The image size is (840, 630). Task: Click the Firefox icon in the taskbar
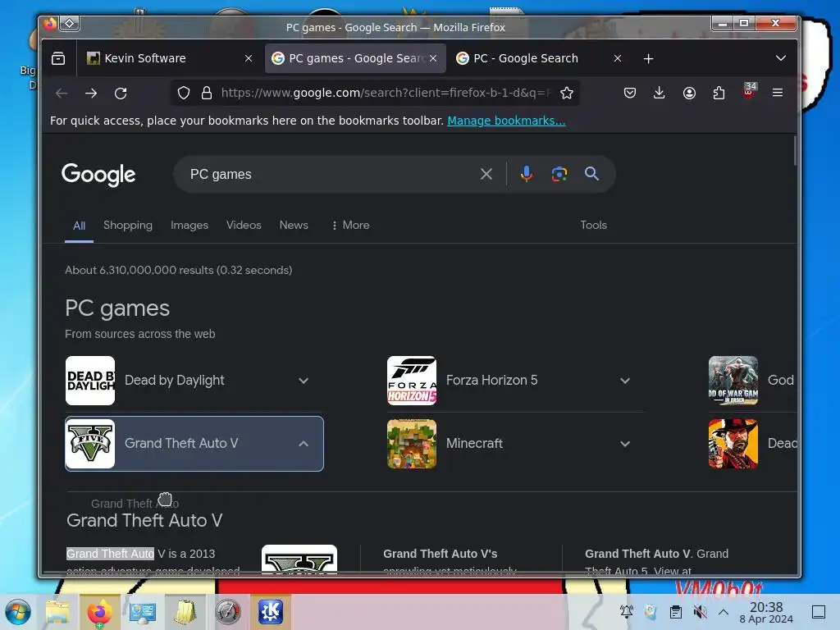tap(99, 612)
